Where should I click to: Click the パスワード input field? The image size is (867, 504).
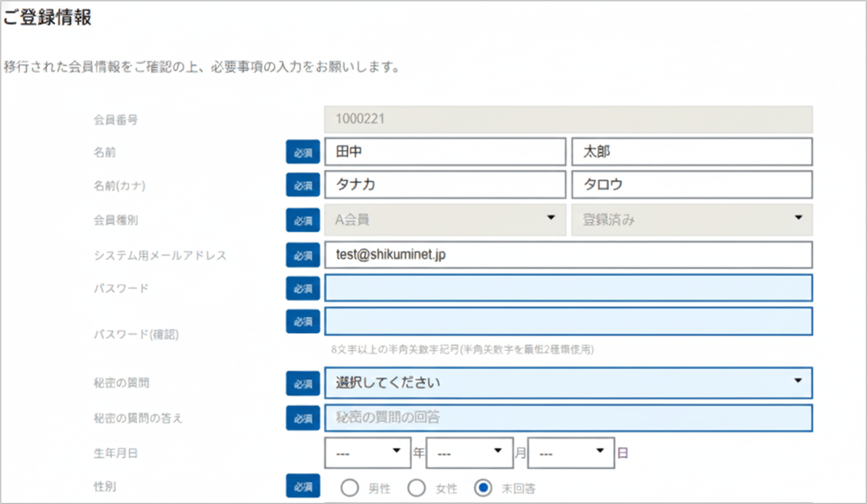568,288
